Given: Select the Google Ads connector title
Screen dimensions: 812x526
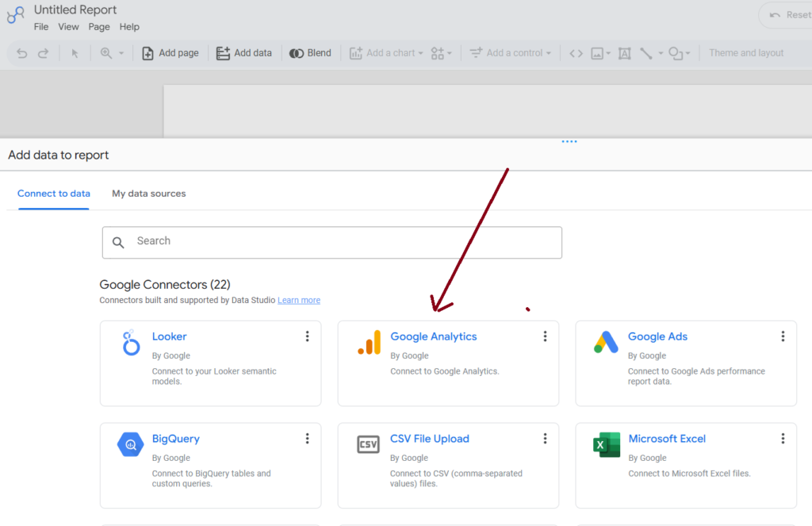Looking at the screenshot, I should click(x=657, y=336).
